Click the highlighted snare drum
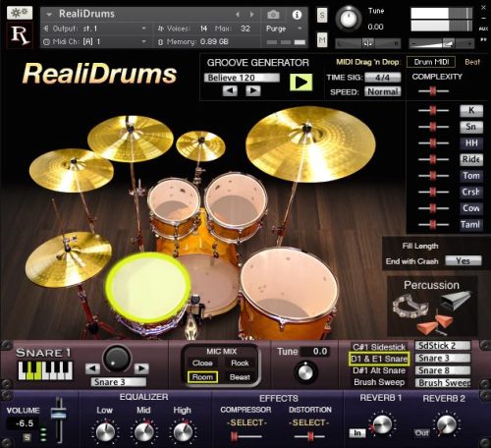This screenshot has height=448, width=491. 148,288
